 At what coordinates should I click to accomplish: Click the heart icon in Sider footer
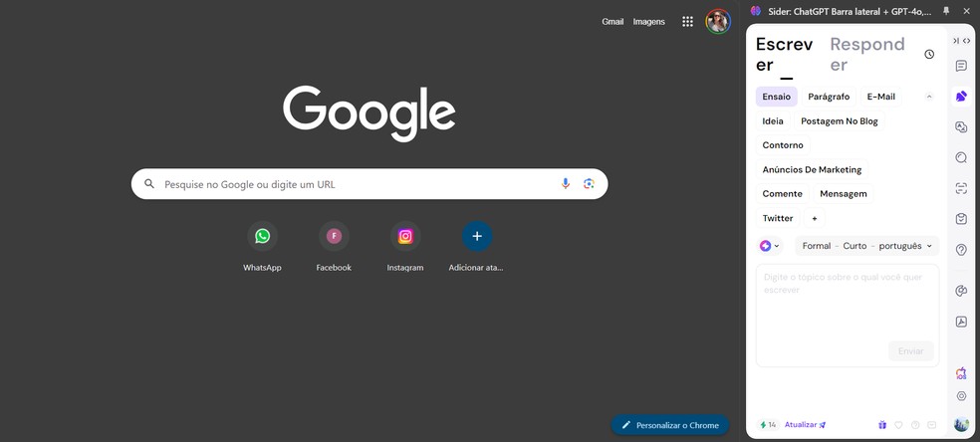[x=898, y=424]
